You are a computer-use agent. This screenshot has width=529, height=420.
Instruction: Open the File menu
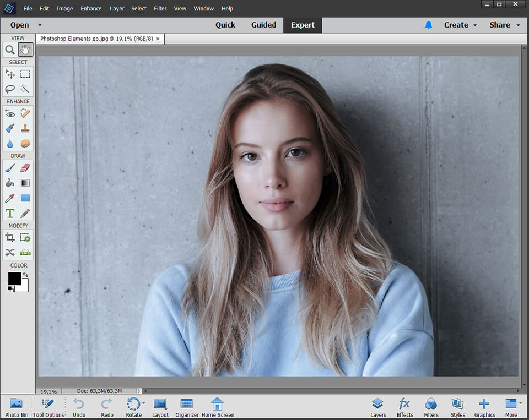(x=28, y=8)
